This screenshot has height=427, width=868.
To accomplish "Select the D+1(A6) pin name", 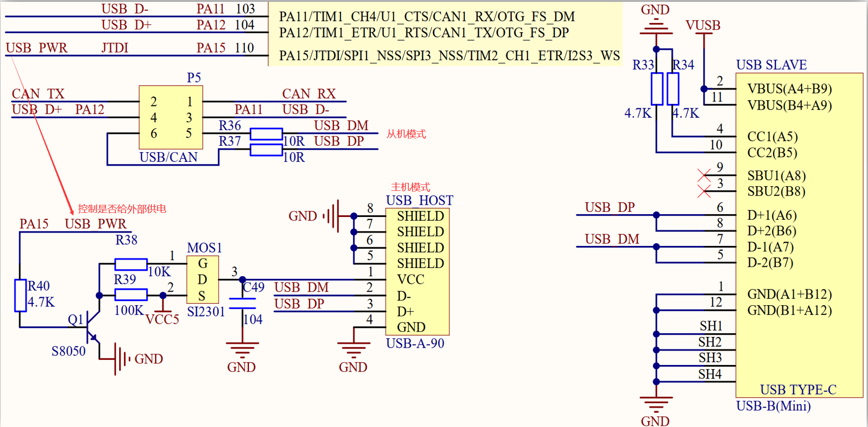I will (x=772, y=215).
